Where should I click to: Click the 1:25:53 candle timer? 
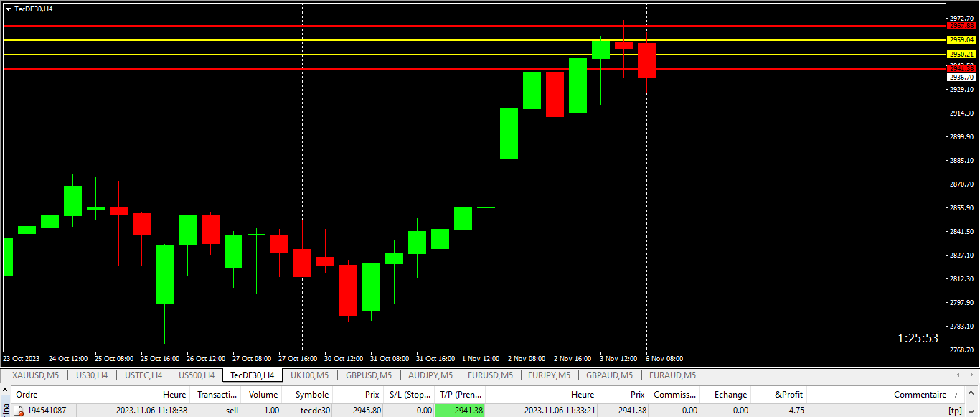point(918,338)
